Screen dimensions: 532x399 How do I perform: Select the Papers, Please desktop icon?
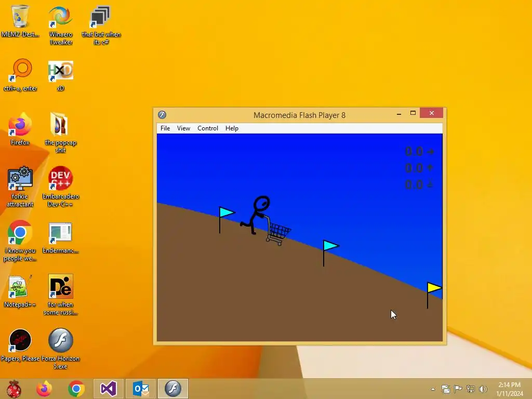[20, 345]
